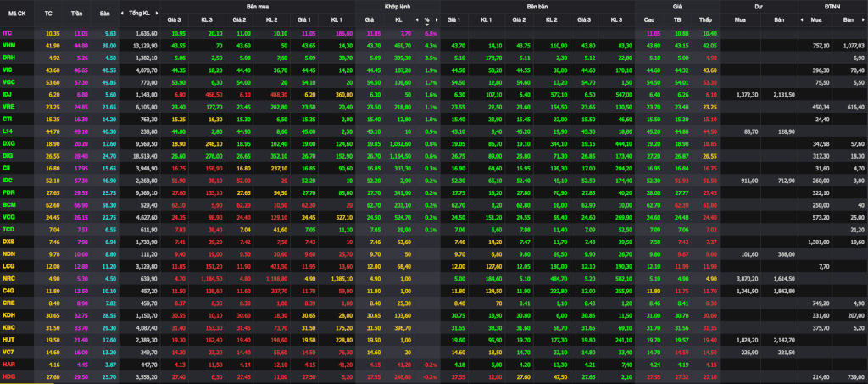Image resolution: width=868 pixels, height=384 pixels.
Task: Open stock symbol HAR
Action: tap(8, 363)
